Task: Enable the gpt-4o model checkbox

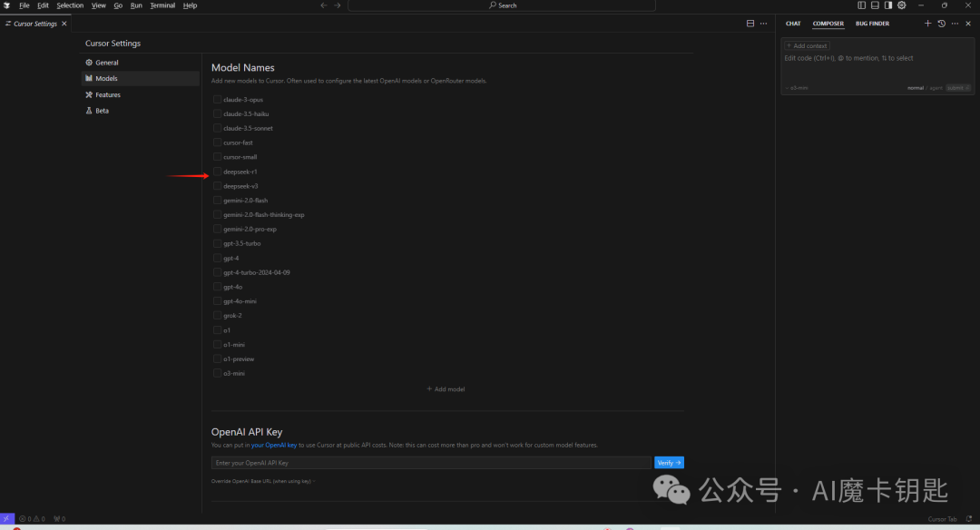Action: point(217,286)
